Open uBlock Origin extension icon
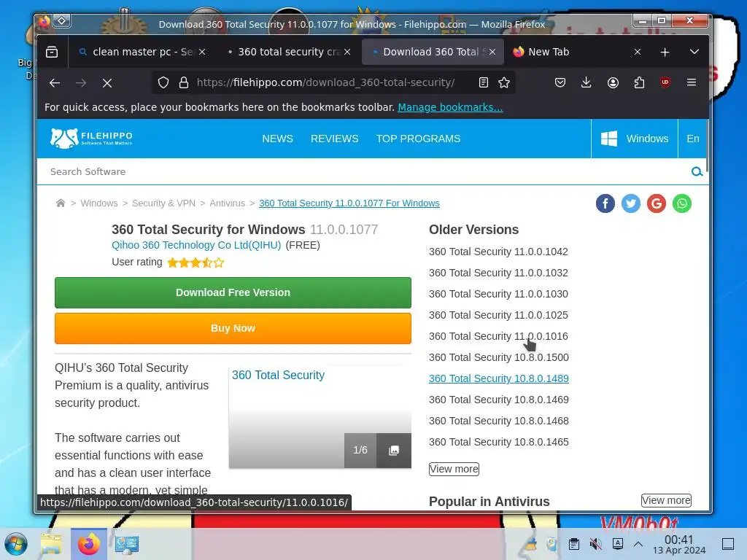Screen dimensions: 747x560 click(665, 82)
